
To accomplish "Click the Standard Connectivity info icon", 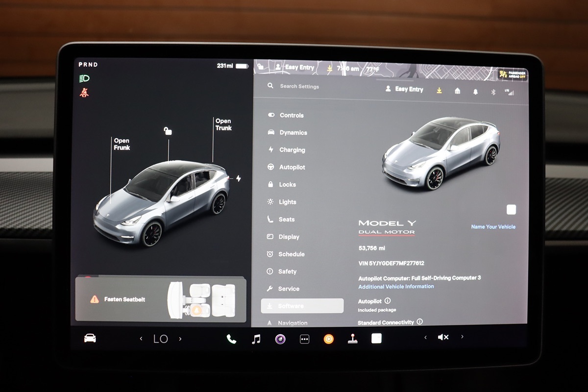I will 419,322.
